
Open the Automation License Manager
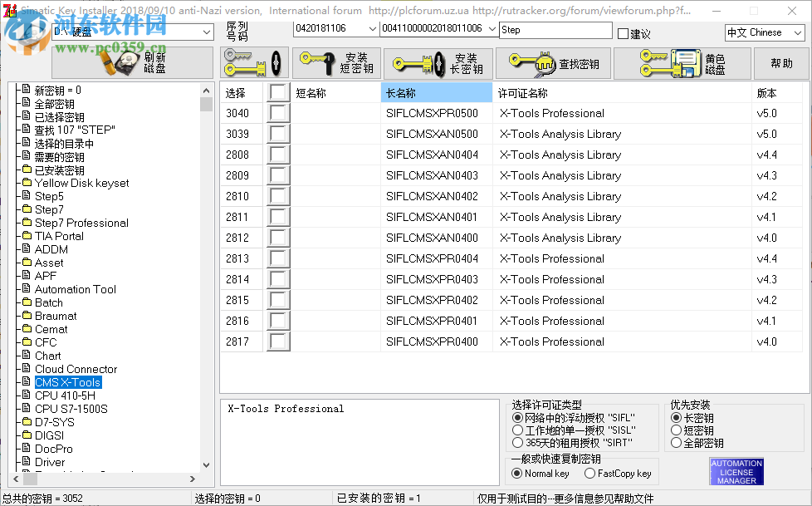pyautogui.click(x=736, y=470)
